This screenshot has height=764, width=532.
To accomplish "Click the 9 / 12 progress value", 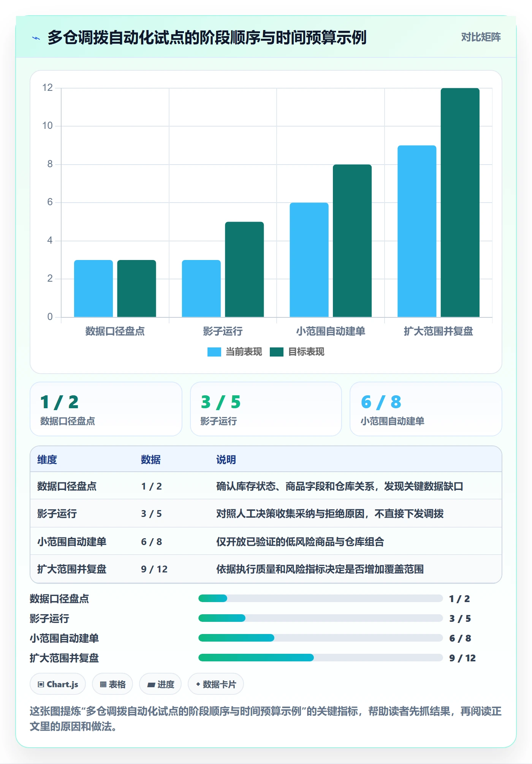I will (462, 658).
